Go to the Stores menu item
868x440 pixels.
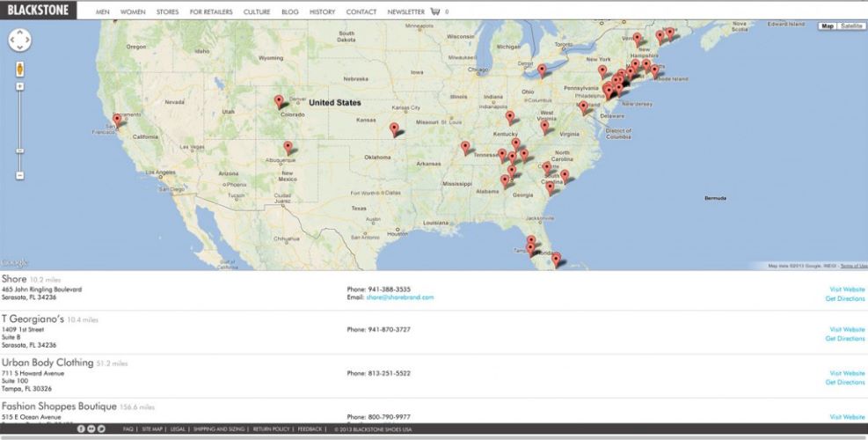pos(167,12)
